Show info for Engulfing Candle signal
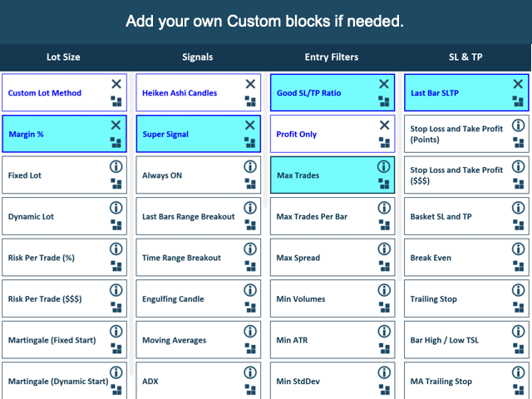This screenshot has height=399, width=532. (x=250, y=290)
